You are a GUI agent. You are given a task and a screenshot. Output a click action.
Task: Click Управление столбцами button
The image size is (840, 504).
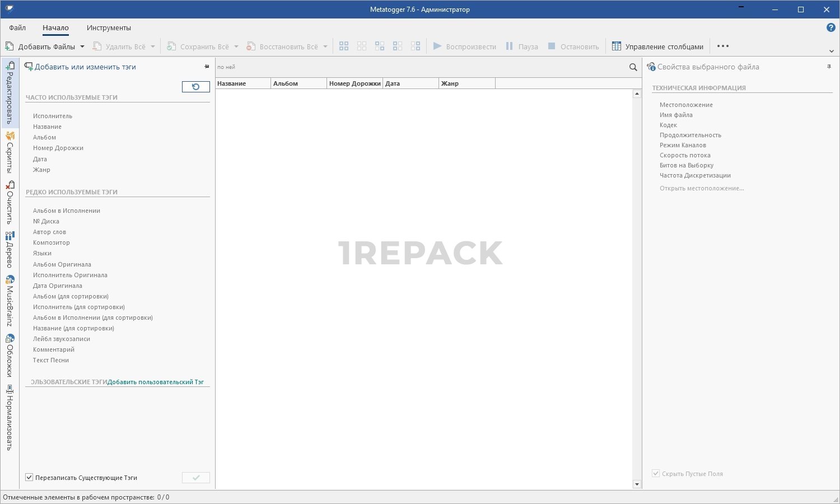pyautogui.click(x=657, y=46)
